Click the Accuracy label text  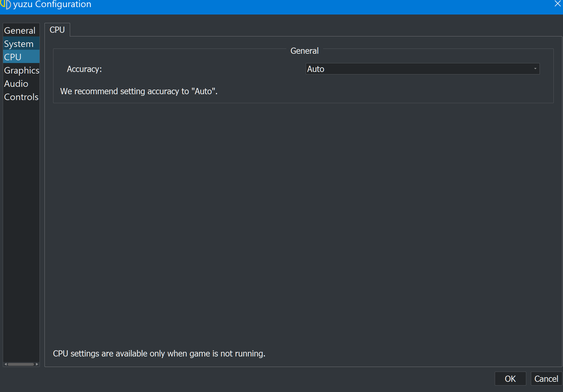pyautogui.click(x=84, y=69)
